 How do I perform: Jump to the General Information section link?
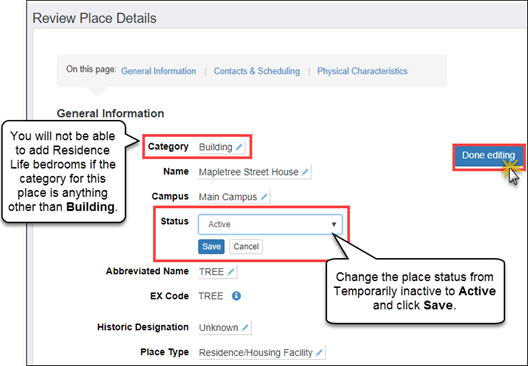[158, 71]
